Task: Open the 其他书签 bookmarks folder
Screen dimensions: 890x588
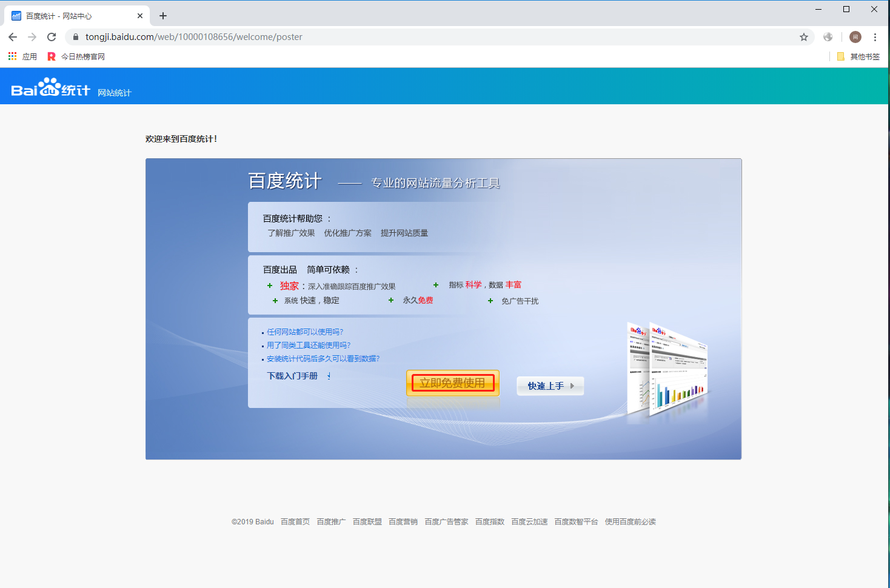Action: (x=858, y=56)
